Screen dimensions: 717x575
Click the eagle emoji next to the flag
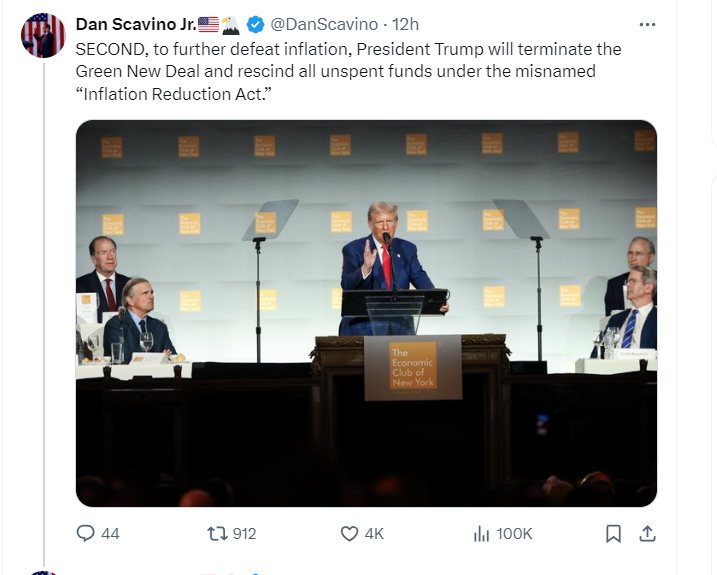pos(230,24)
